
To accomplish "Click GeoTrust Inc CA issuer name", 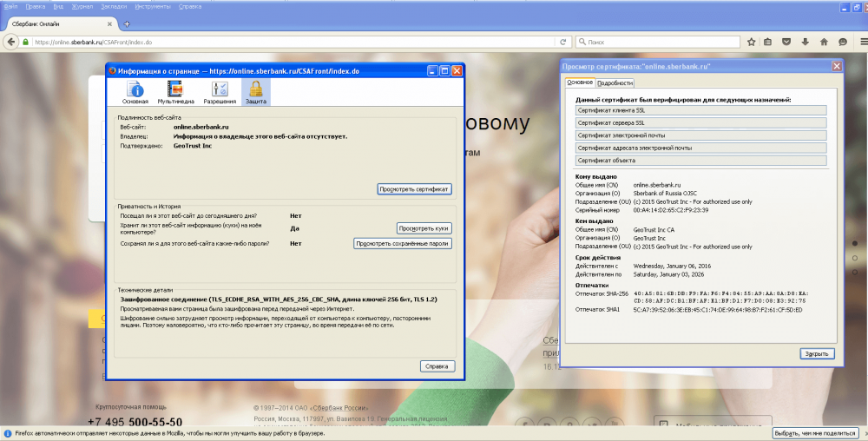I will click(x=654, y=230).
